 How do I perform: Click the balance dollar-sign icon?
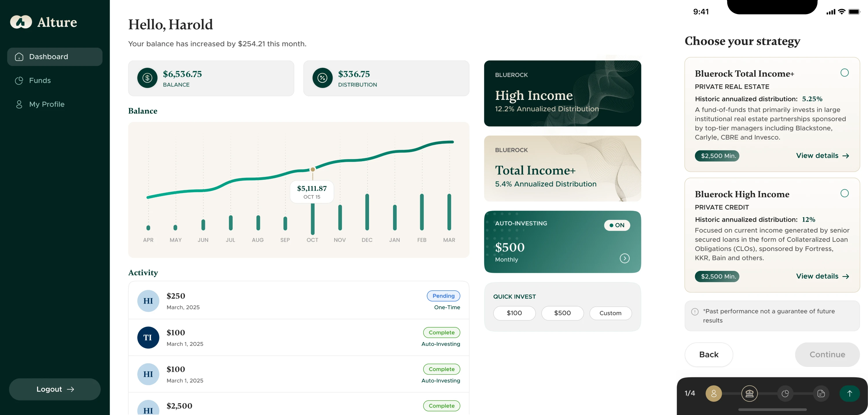pyautogui.click(x=147, y=78)
